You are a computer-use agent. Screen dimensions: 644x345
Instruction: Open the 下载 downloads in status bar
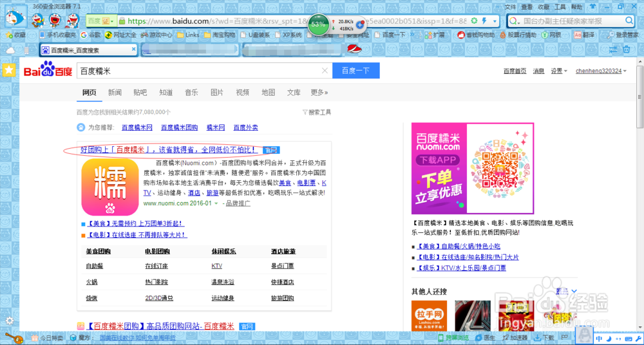coord(544,338)
